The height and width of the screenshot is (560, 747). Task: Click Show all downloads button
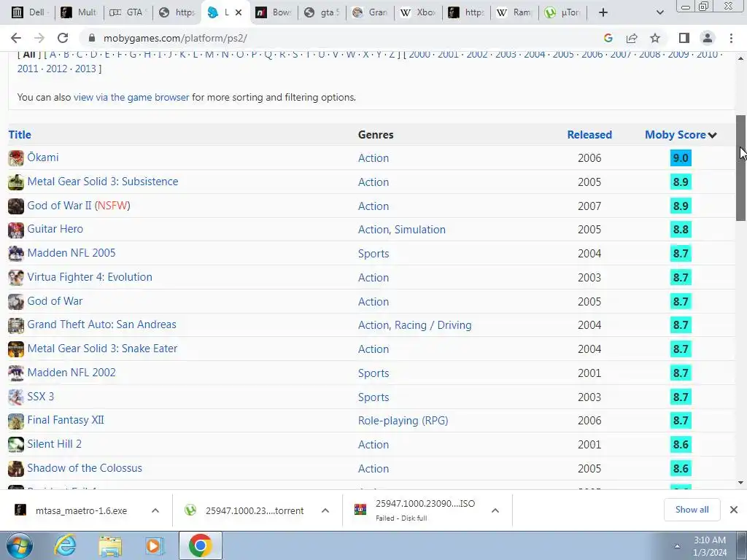pos(692,510)
